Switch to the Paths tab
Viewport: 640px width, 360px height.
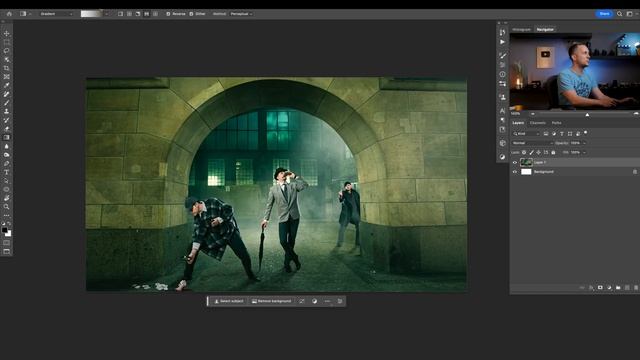(x=556, y=123)
